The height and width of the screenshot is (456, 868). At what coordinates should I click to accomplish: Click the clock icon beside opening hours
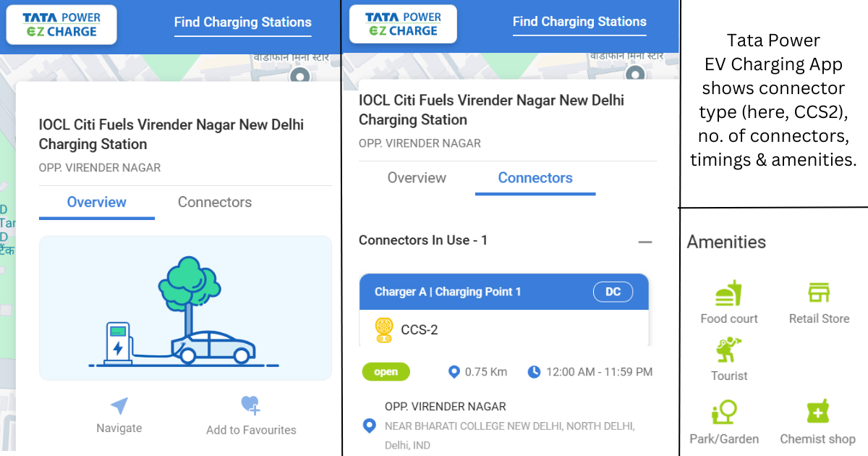534,372
